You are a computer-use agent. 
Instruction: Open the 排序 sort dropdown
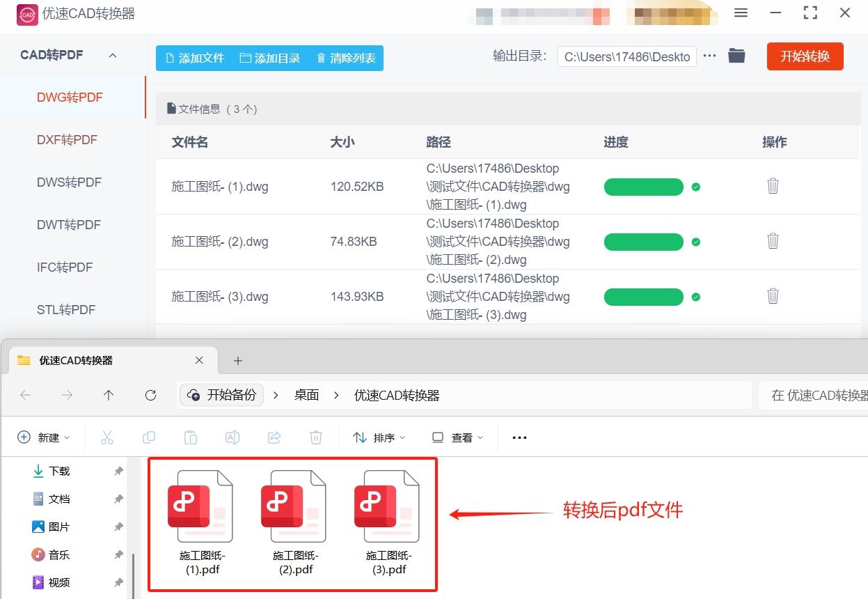(x=380, y=437)
